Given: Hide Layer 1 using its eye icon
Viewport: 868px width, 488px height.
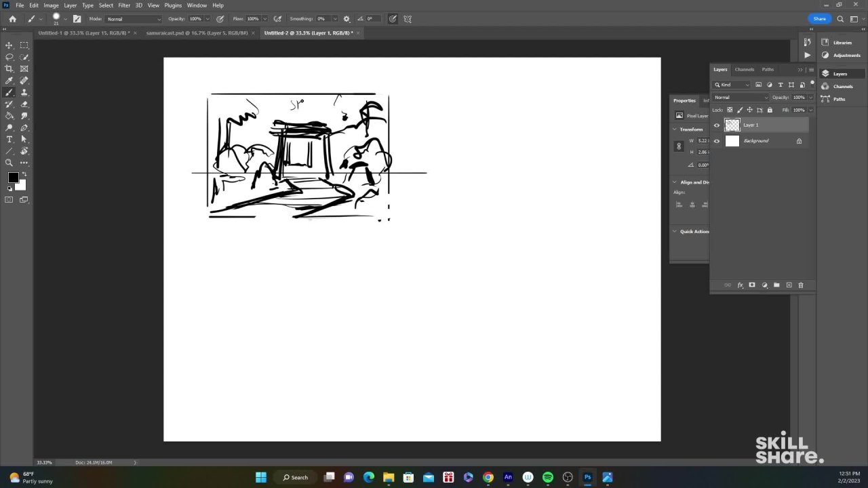Looking at the screenshot, I should coord(717,125).
